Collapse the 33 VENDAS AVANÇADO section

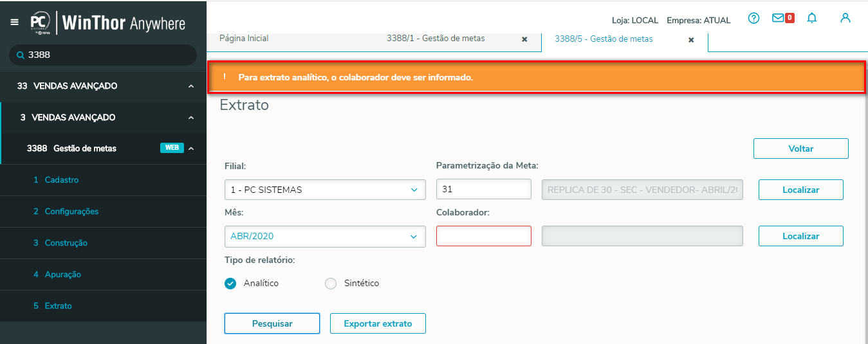point(191,86)
